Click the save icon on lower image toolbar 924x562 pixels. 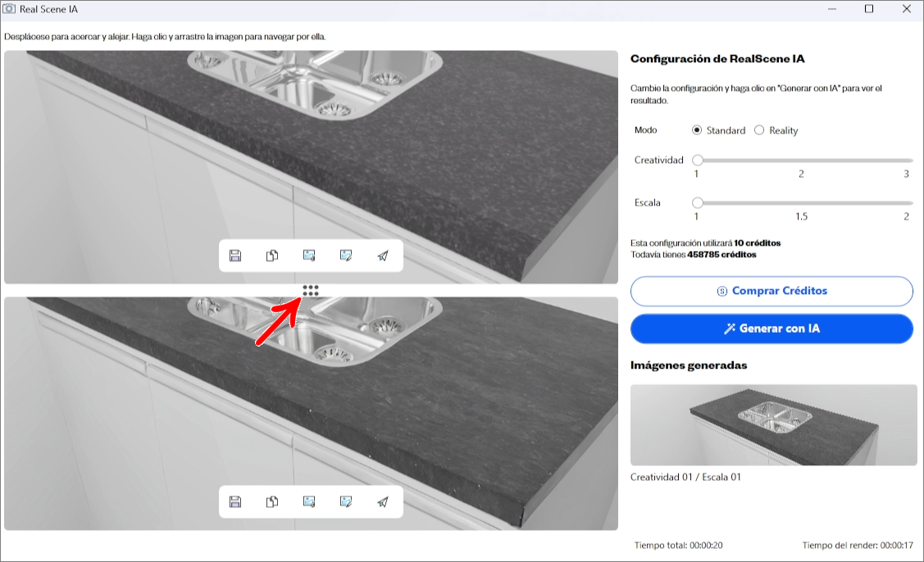pyautogui.click(x=235, y=501)
